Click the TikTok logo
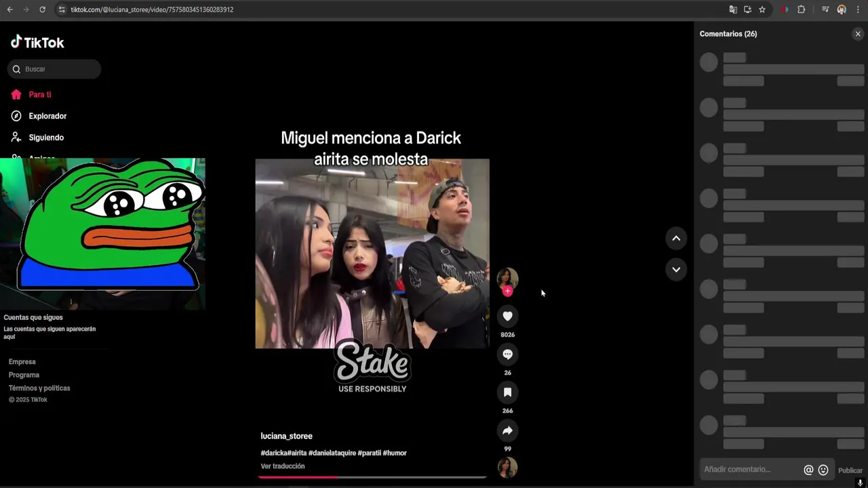 coord(37,42)
